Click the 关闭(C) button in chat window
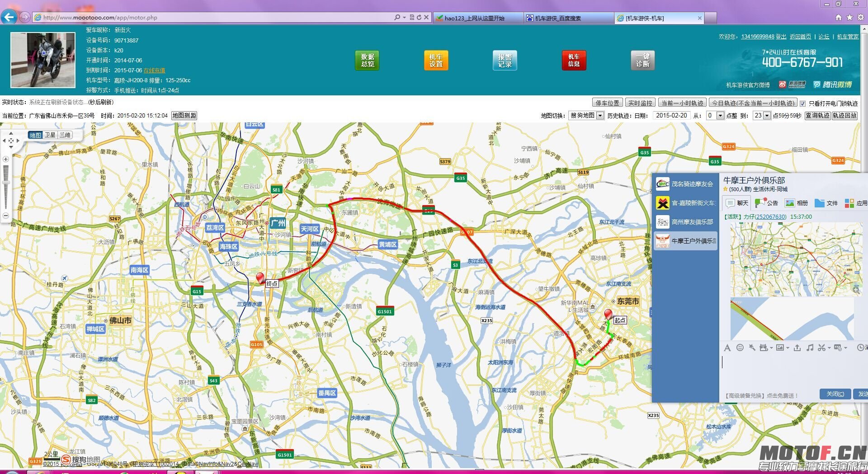 [835, 394]
